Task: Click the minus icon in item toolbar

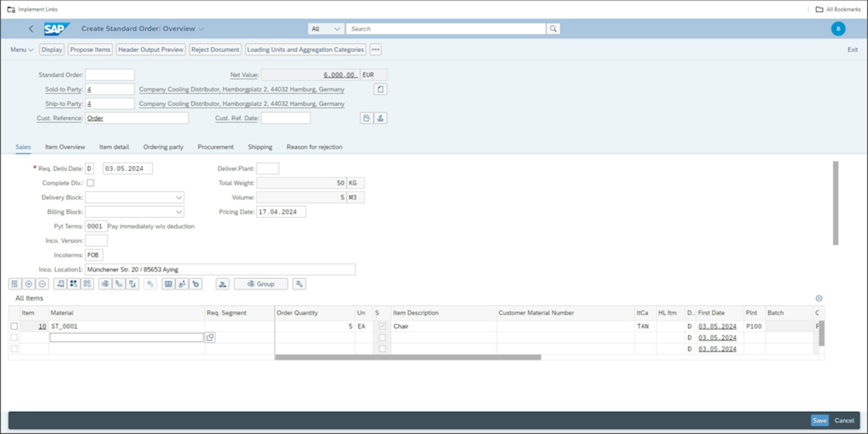Action: [x=42, y=284]
